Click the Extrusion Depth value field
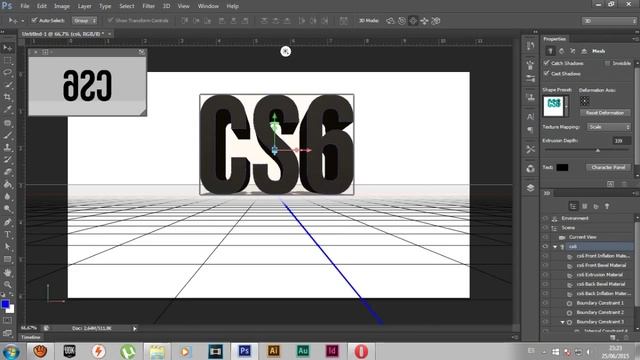Viewport: 640px width, 360px height. click(621, 140)
